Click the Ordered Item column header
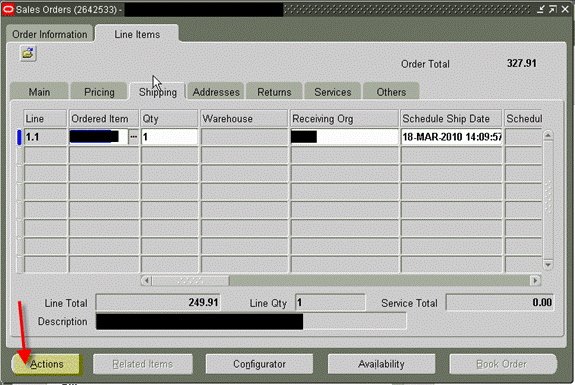Screen dimensions: 575x385 pyautogui.click(x=104, y=118)
